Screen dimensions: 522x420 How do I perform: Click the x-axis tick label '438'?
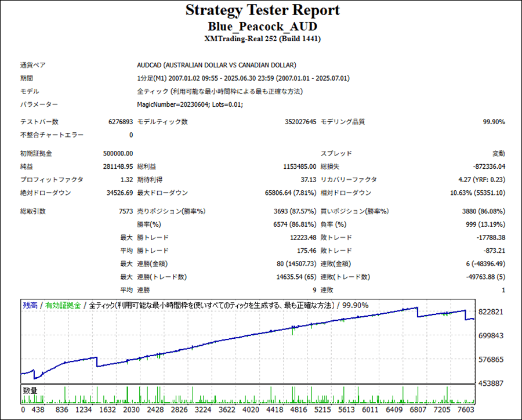tap(38, 410)
